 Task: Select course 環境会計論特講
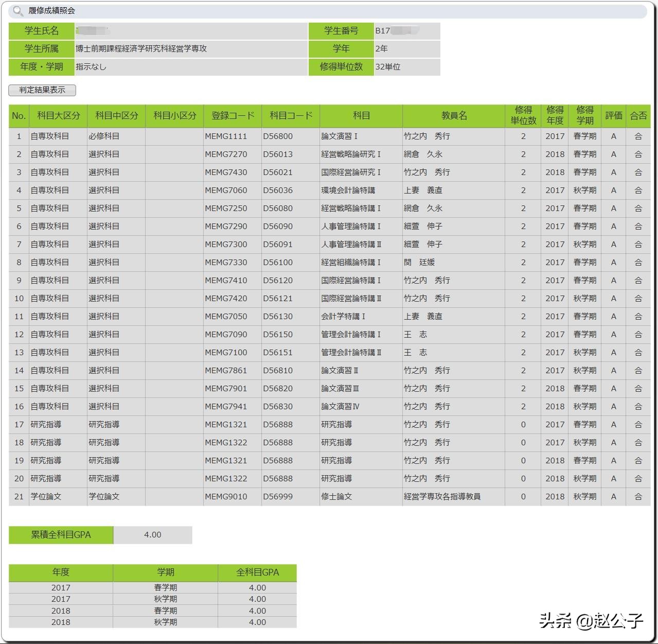click(348, 190)
